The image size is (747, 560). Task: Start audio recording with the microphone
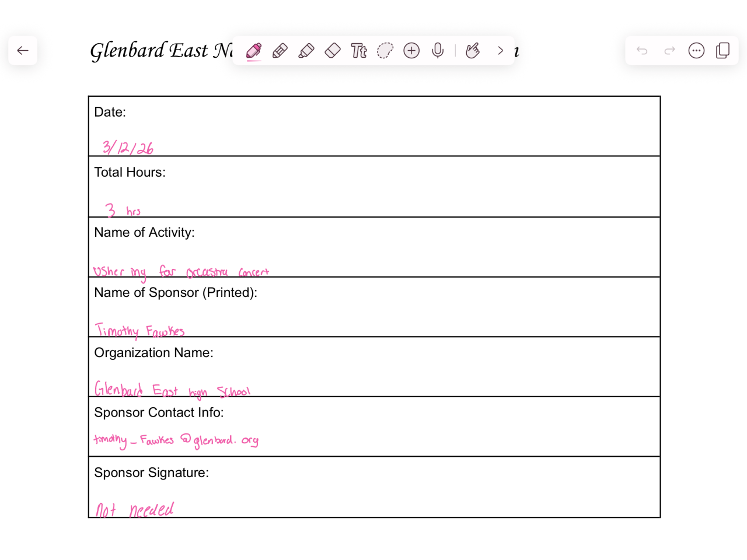click(x=438, y=51)
